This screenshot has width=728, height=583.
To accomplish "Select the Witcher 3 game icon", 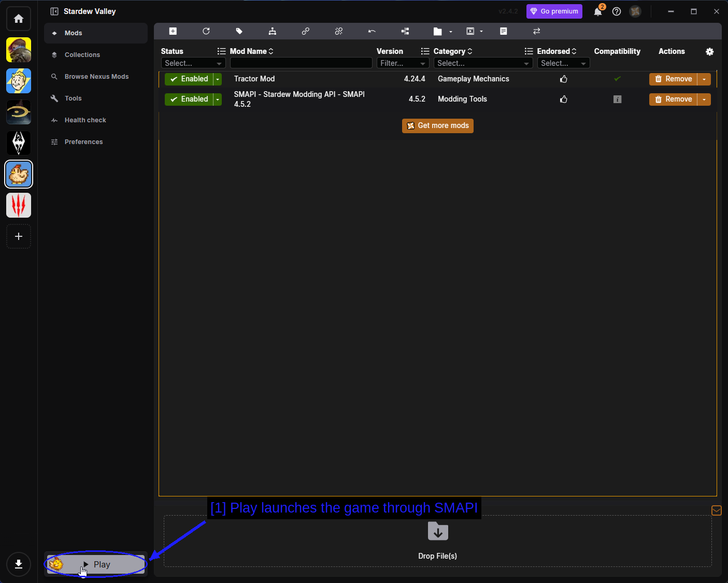I will point(19,205).
